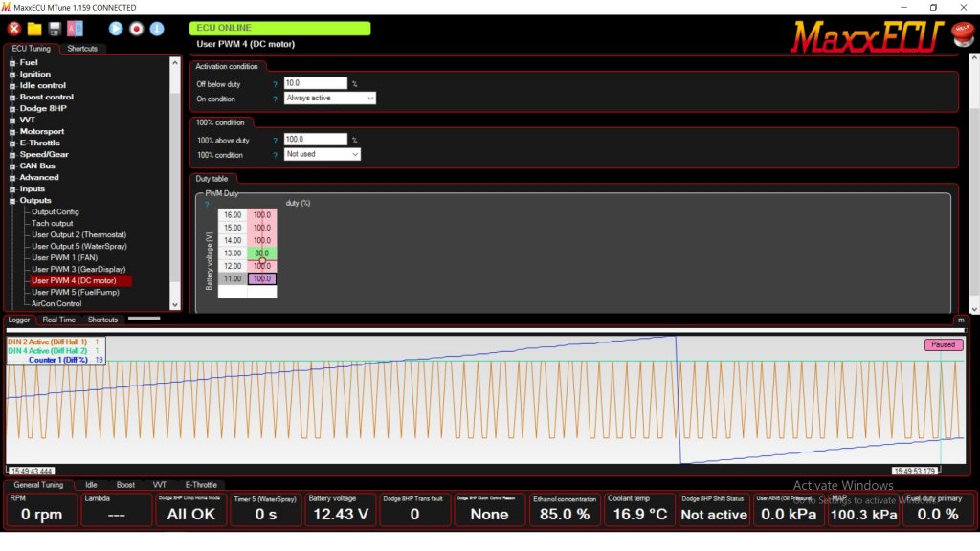Select the 80.0 duty cell at 13.00 V
The image size is (980, 551).
tap(262, 253)
